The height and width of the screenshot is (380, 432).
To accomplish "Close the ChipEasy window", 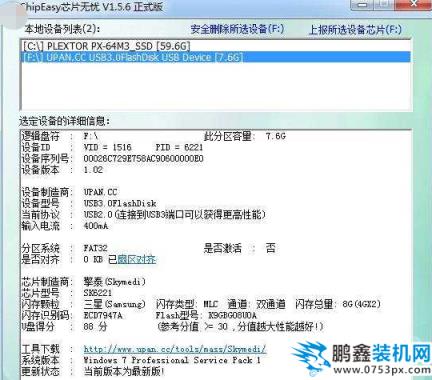I will click(x=413, y=4).
